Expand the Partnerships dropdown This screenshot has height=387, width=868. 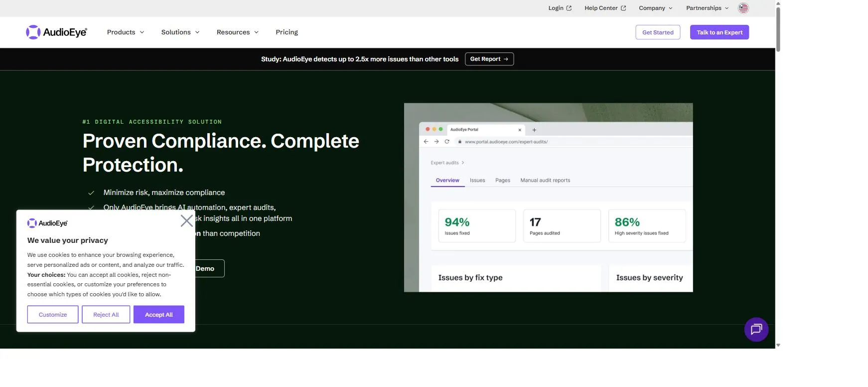pos(707,8)
